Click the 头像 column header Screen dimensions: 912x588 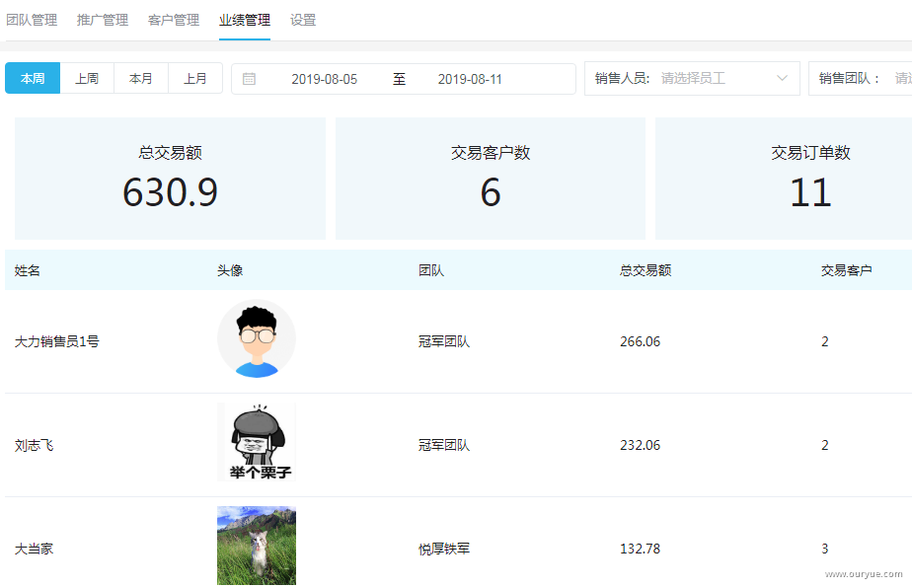(230, 270)
